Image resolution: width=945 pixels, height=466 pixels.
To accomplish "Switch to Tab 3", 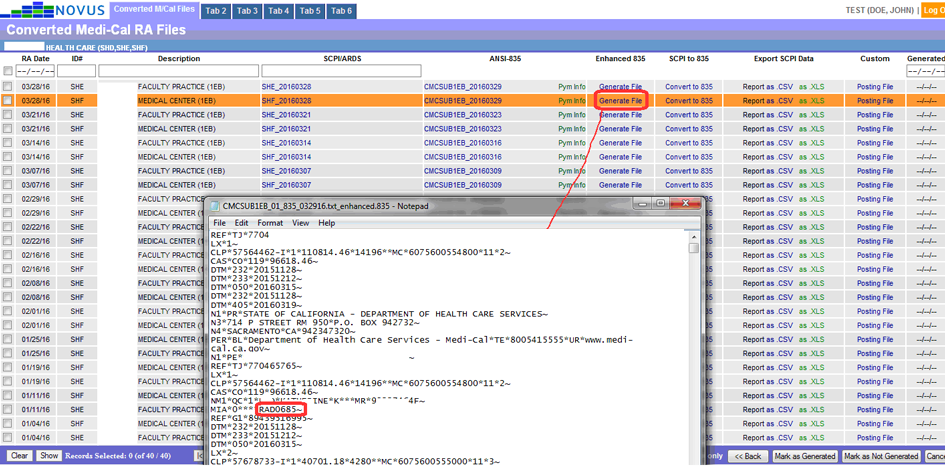I will [x=246, y=11].
